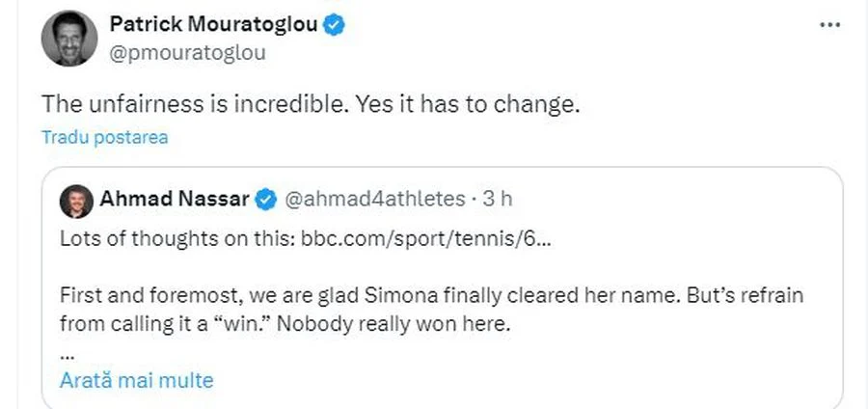Click 'Tradu postarea' to translate post
The image size is (868, 409).
(104, 137)
